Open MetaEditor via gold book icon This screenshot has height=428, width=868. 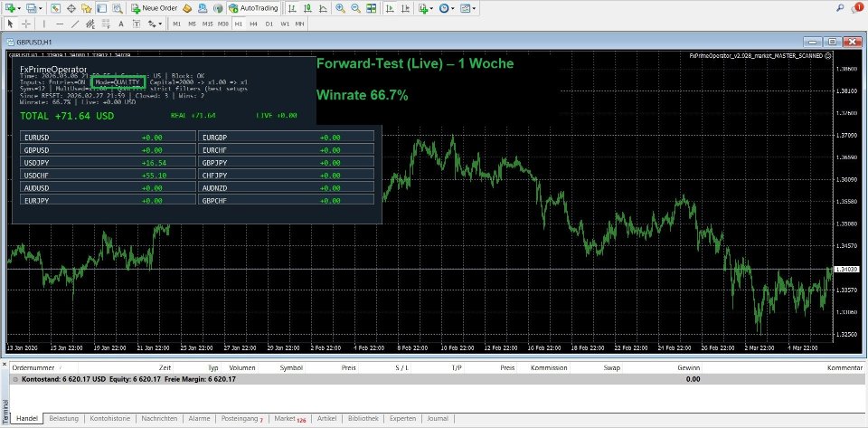[188, 8]
